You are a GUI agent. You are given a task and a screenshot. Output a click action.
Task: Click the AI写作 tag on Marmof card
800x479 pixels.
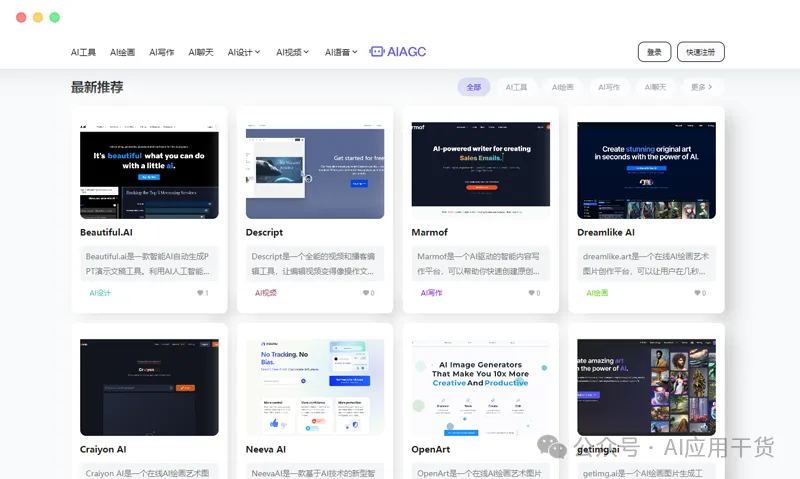[432, 293]
